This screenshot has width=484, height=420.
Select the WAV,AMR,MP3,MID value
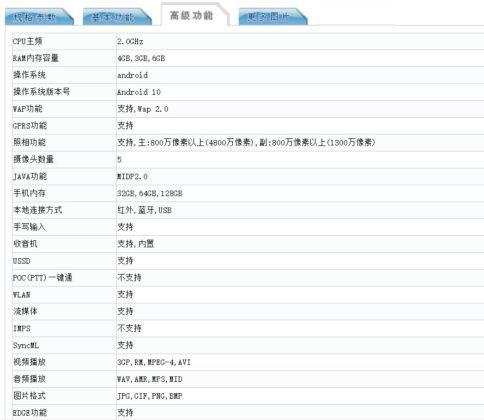pos(150,379)
